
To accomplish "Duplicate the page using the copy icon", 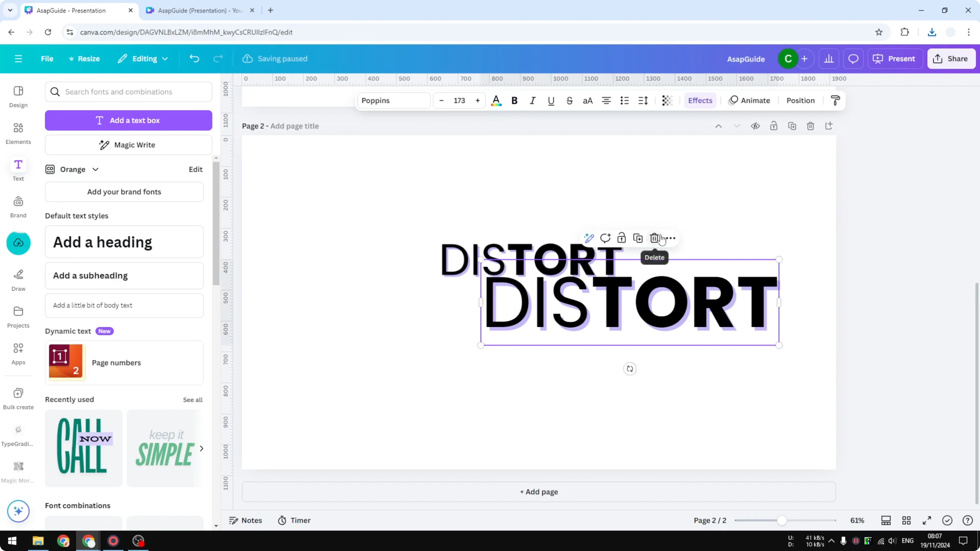I will click(792, 126).
